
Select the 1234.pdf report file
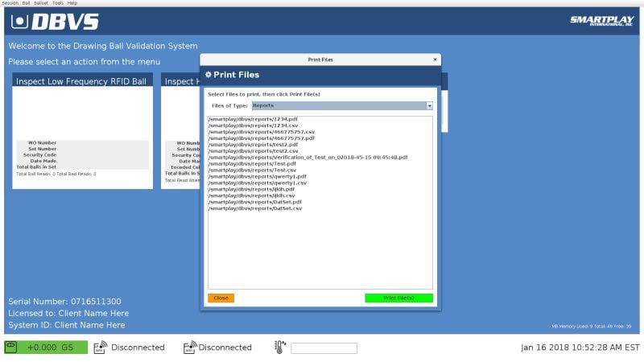253,119
